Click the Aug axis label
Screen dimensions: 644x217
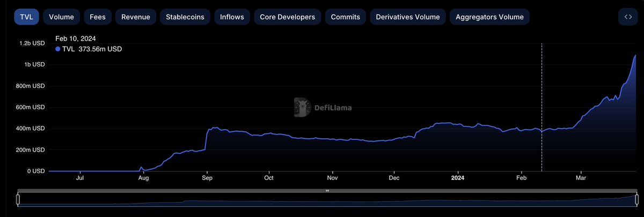[144, 178]
